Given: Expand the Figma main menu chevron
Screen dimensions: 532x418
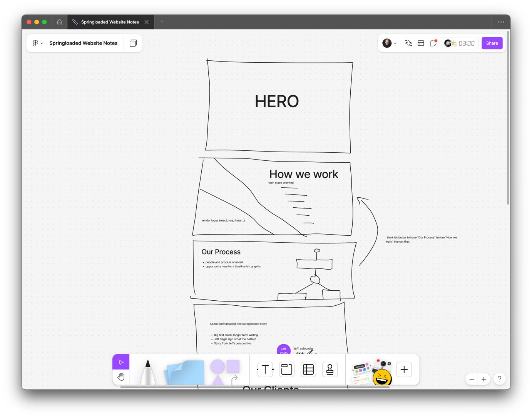Looking at the screenshot, I should (x=41, y=43).
